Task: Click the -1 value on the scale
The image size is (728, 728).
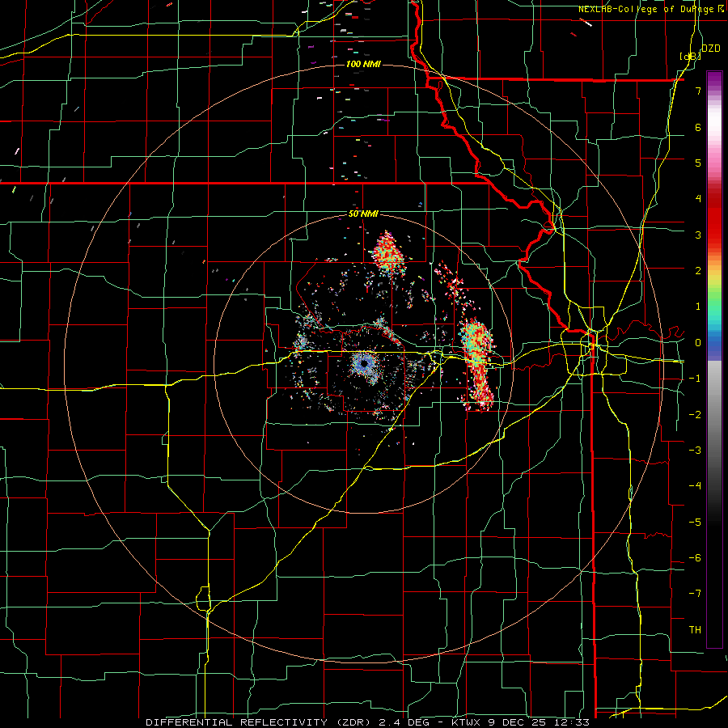Action: click(695, 379)
